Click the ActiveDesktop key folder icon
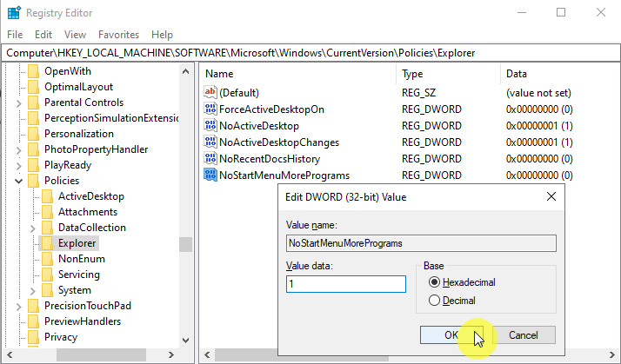This screenshot has height=364, width=621. point(47,196)
